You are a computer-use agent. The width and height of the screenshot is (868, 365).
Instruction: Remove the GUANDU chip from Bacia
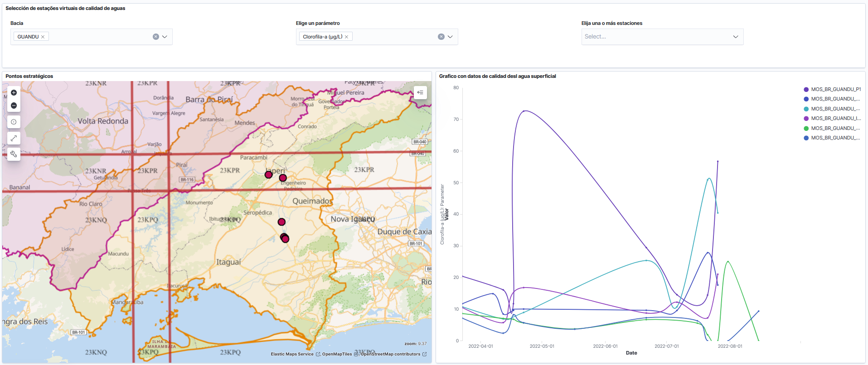[43, 37]
